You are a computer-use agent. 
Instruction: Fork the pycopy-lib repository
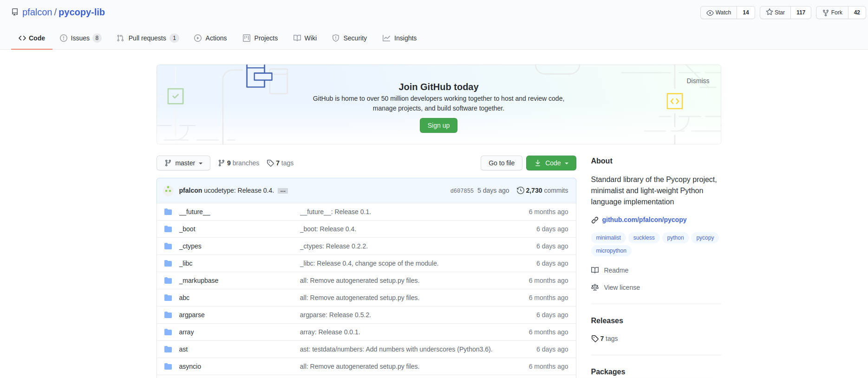pos(832,13)
